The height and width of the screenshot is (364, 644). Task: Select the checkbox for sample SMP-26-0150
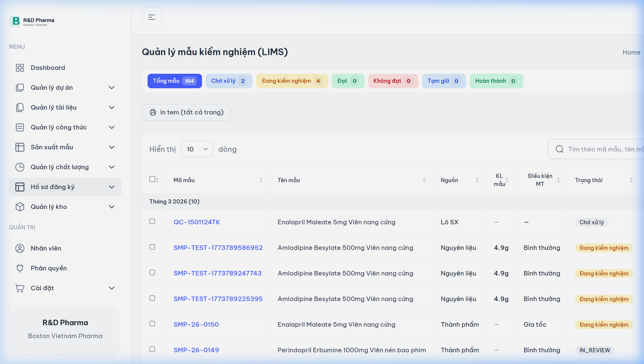pos(152,324)
